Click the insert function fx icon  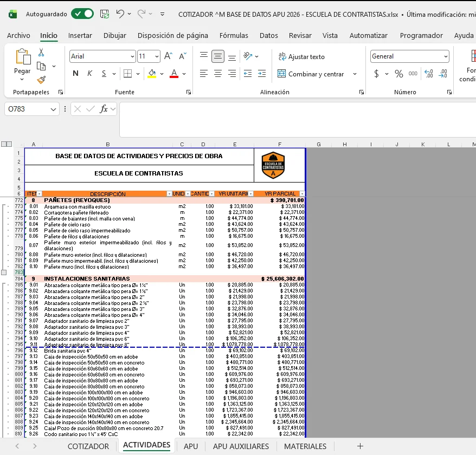coord(104,109)
